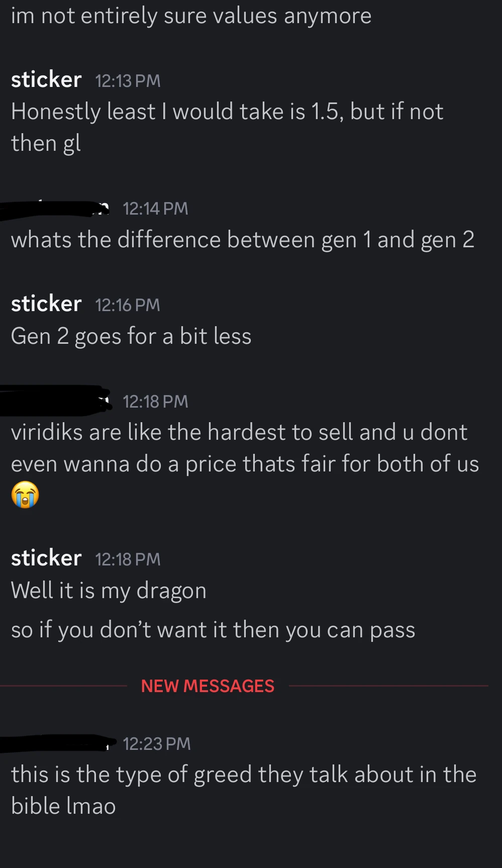Tap the 12:16 PM timestamp
This screenshot has height=868, width=502.
[128, 305]
